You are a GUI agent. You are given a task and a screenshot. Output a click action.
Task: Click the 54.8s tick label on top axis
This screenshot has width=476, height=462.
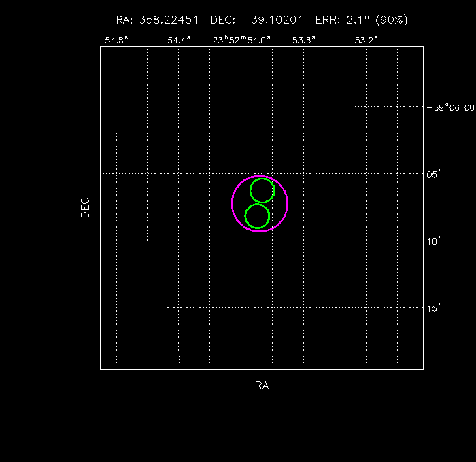[116, 41]
